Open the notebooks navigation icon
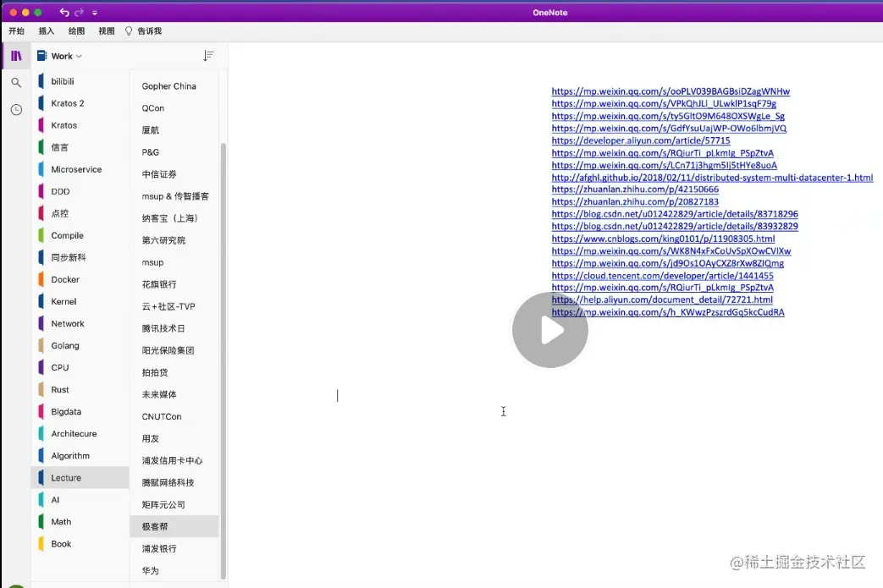 [x=16, y=56]
